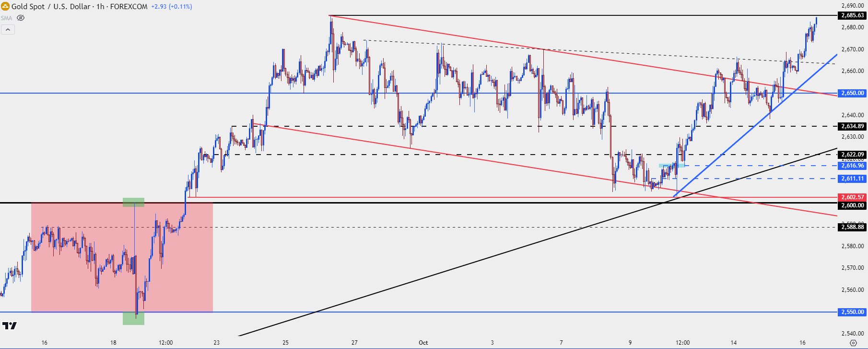The width and height of the screenshot is (868, 349).
Task: Click the 2,685.63 price label
Action: coord(852,15)
